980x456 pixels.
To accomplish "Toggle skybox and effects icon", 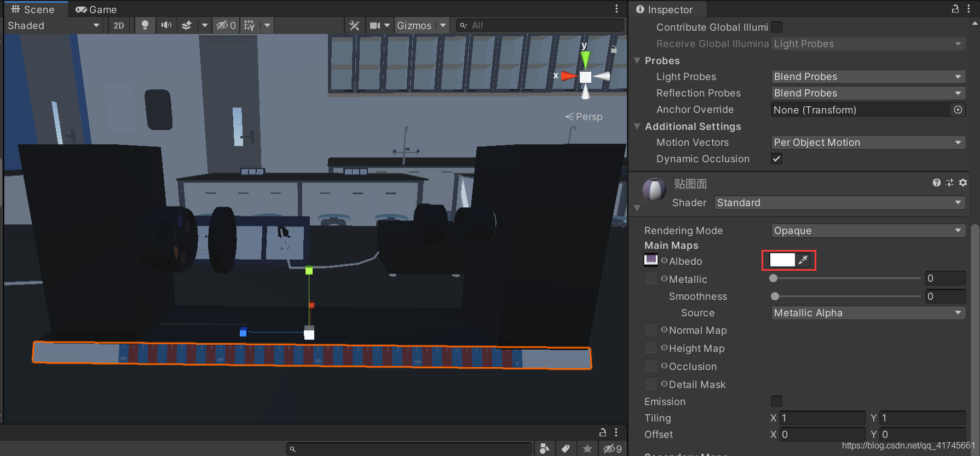I will [187, 25].
